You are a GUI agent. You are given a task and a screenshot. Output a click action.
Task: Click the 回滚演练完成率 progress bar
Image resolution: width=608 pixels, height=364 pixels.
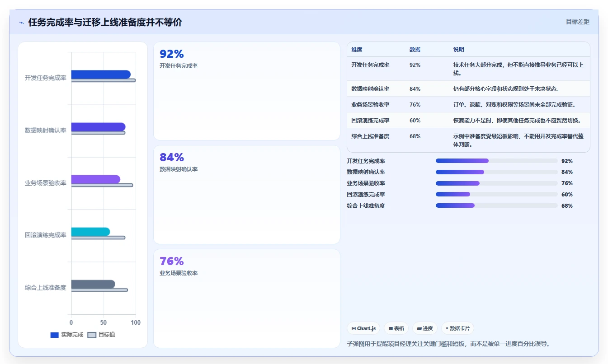(x=496, y=194)
